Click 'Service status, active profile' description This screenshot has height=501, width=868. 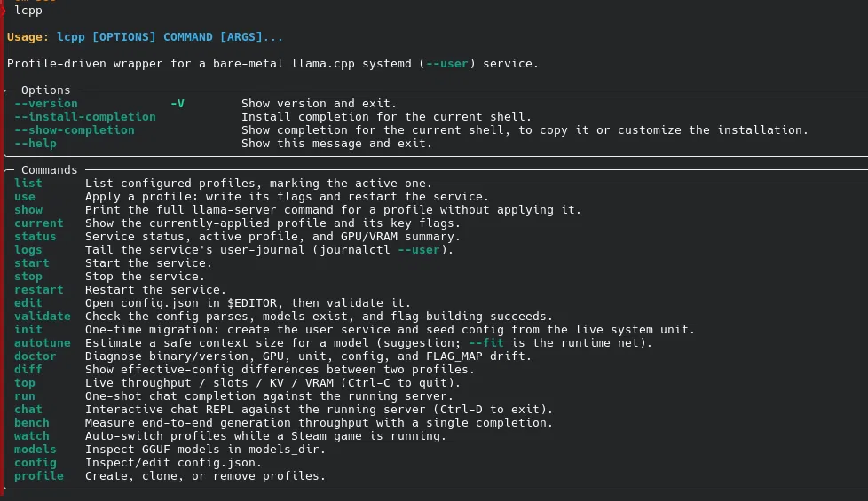(x=272, y=236)
